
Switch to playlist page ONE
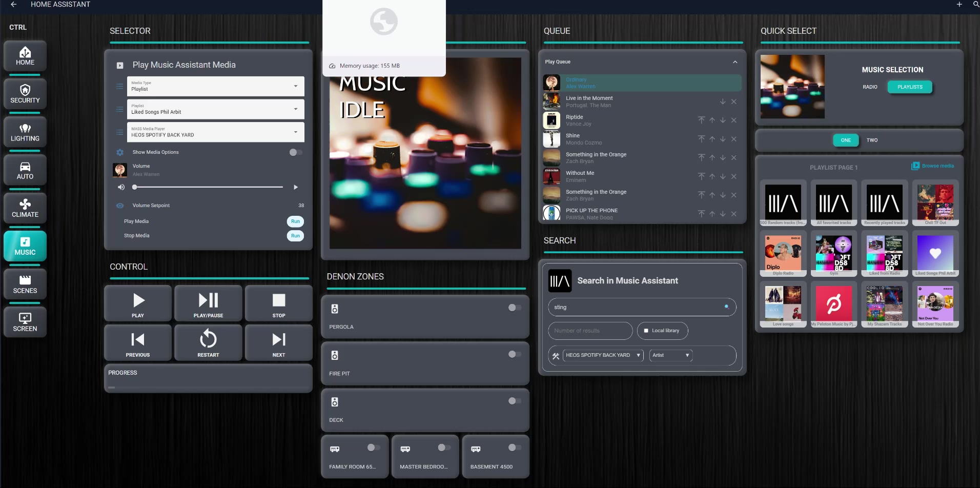(846, 140)
